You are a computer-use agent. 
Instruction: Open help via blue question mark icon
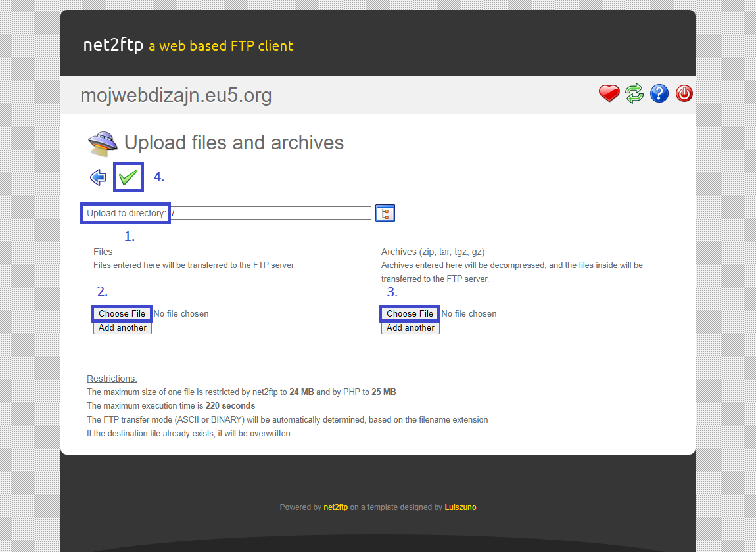tap(659, 93)
